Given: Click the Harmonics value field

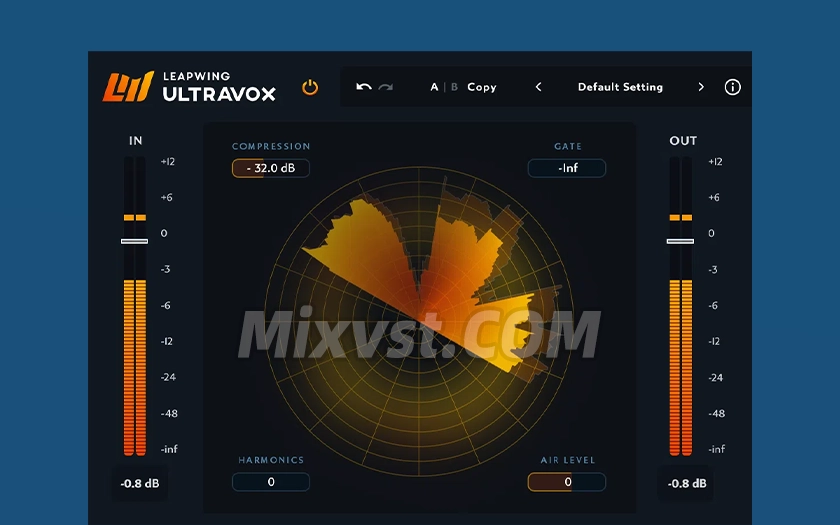Looking at the screenshot, I should [x=271, y=482].
